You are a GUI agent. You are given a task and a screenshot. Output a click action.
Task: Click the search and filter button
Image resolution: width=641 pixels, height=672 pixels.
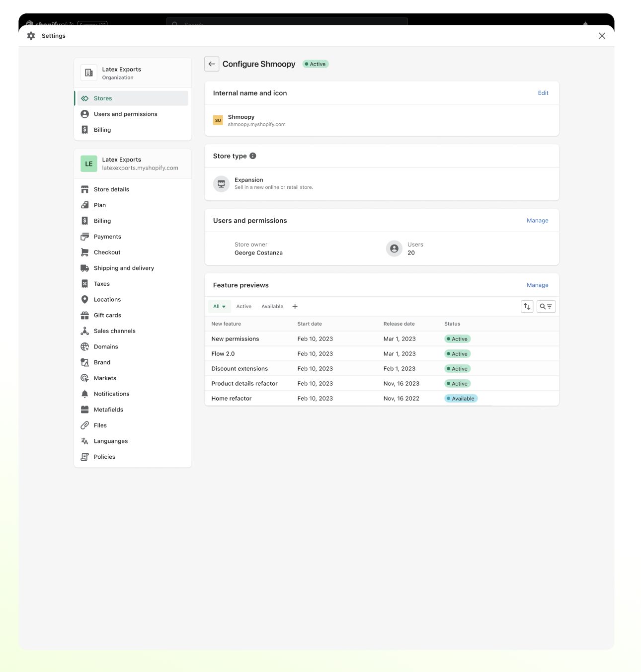[546, 307]
